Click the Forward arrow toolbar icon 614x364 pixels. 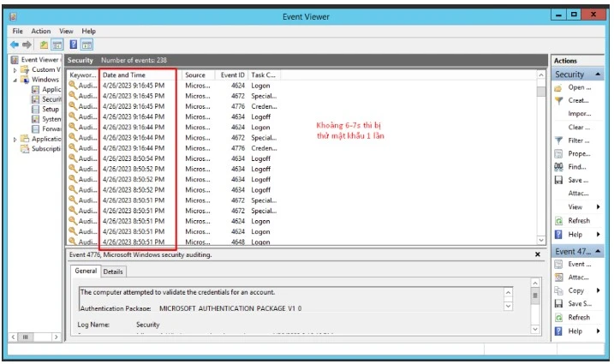27,45
